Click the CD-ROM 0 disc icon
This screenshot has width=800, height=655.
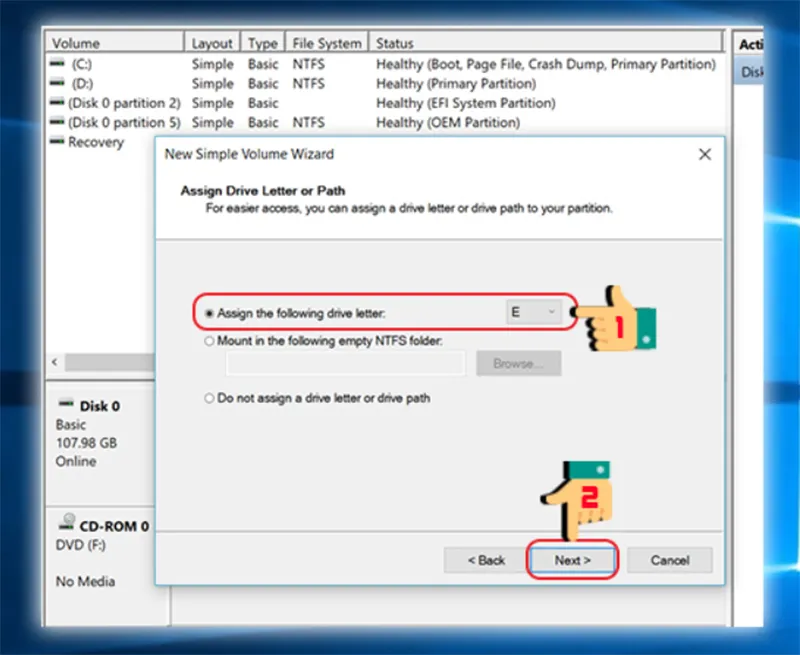[67, 522]
